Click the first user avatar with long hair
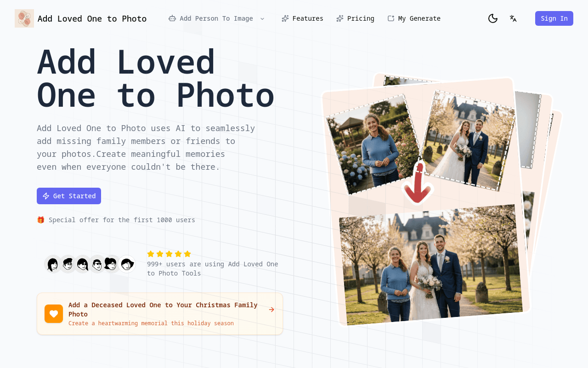Image resolution: width=588 pixels, height=368 pixels. pyautogui.click(x=53, y=264)
